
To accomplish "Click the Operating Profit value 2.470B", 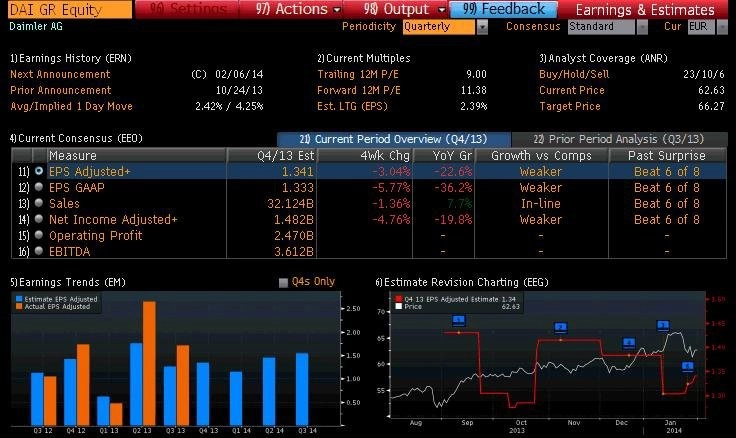I will click(x=294, y=236).
